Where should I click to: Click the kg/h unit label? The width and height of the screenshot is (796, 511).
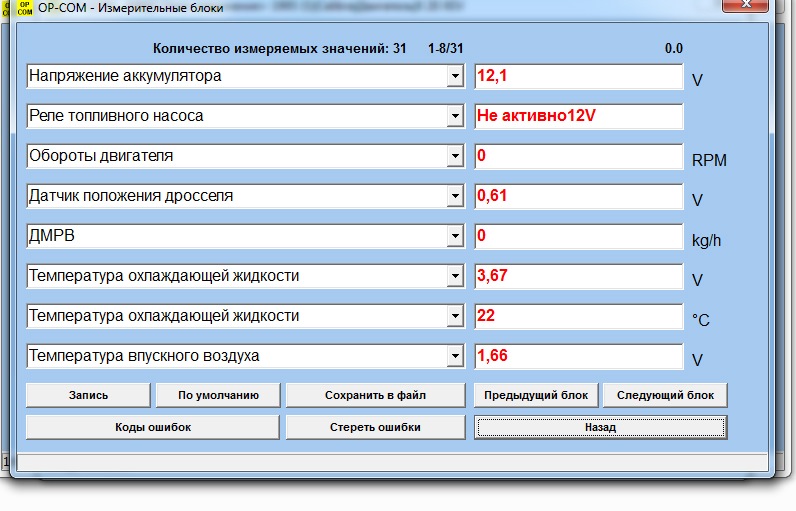coord(706,240)
